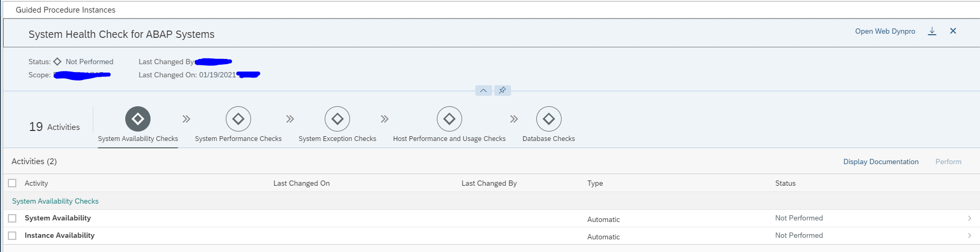Click the System Availability activity name
This screenshot has height=252, width=980.
(58, 218)
